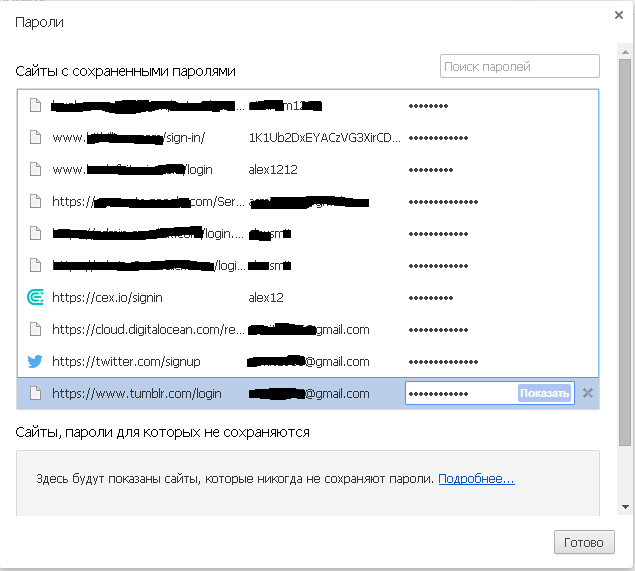635x571 pixels.
Task: Click the https URL containing com/Ser...
Action: 148,201
